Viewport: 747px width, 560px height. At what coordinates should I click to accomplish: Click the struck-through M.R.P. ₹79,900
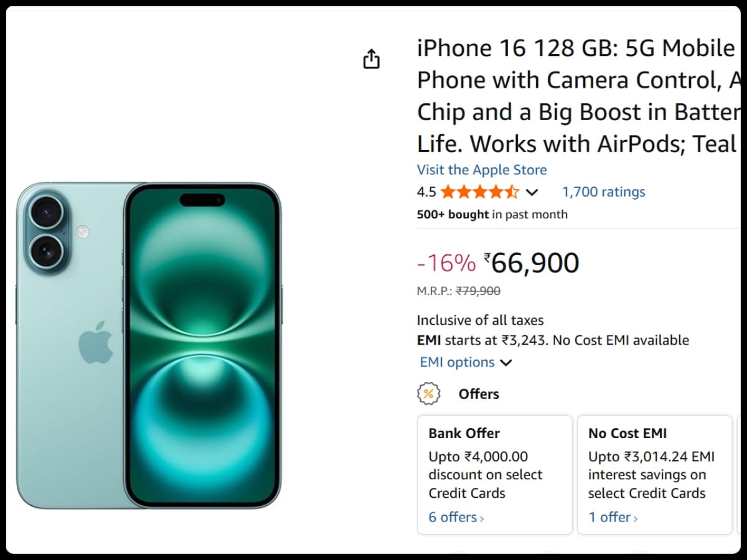[478, 291]
